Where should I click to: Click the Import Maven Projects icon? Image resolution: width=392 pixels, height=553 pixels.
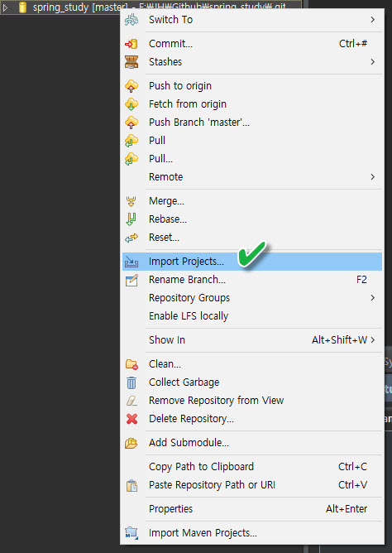tap(131, 533)
